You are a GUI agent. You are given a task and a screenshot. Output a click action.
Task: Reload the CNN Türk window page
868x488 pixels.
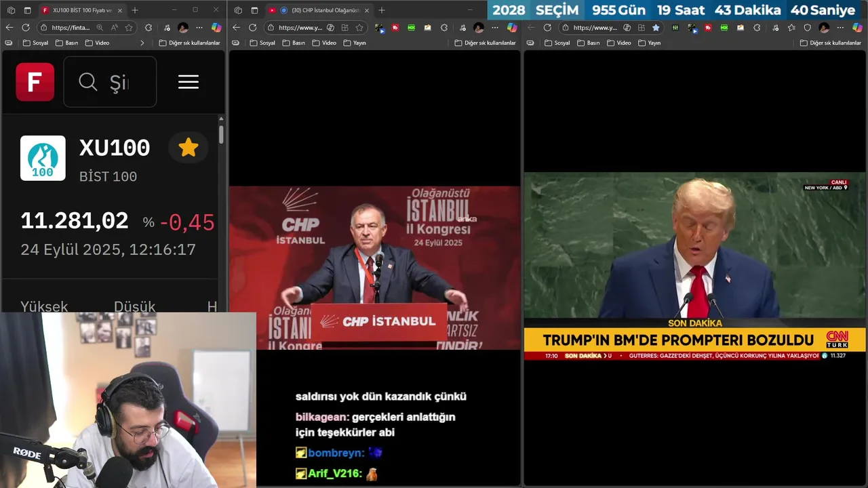click(x=548, y=27)
